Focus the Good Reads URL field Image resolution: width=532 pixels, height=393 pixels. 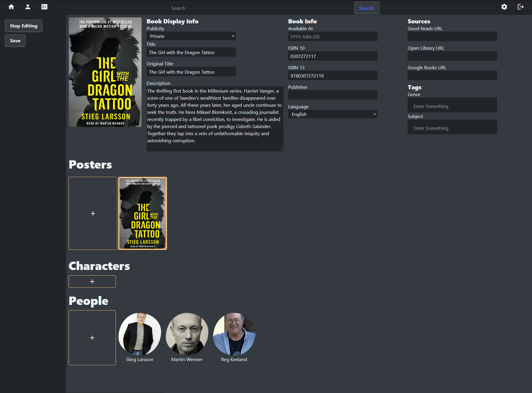(452, 36)
